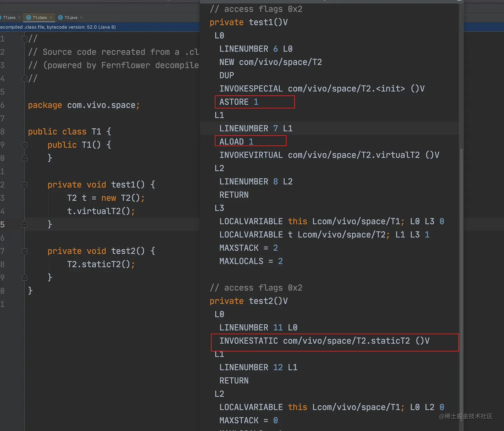Screen dimensions: 504x431
Task: Click fold end marker after T1() constructor
Action: (24, 158)
